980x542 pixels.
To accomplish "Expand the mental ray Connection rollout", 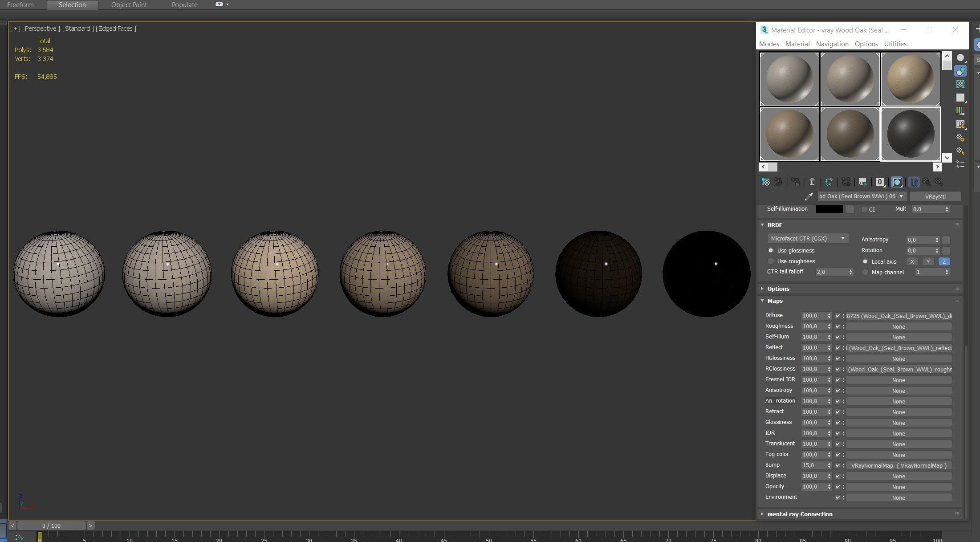I will pos(799,514).
